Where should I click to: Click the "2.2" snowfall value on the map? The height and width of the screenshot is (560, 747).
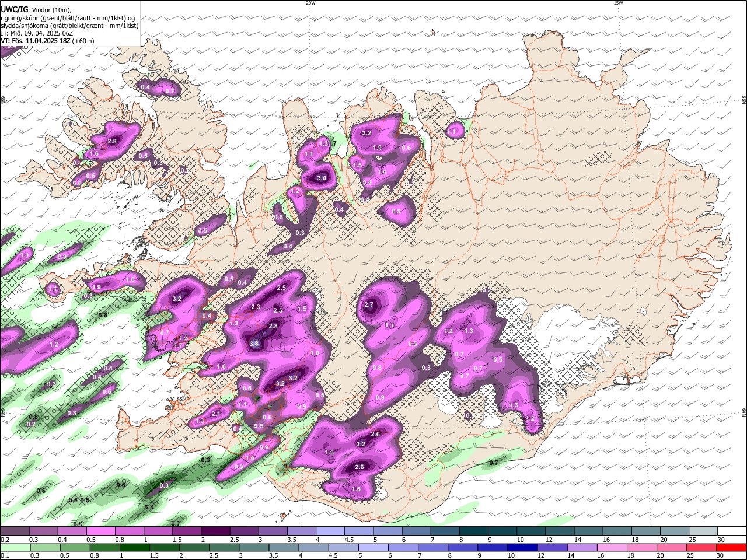pyautogui.click(x=366, y=134)
